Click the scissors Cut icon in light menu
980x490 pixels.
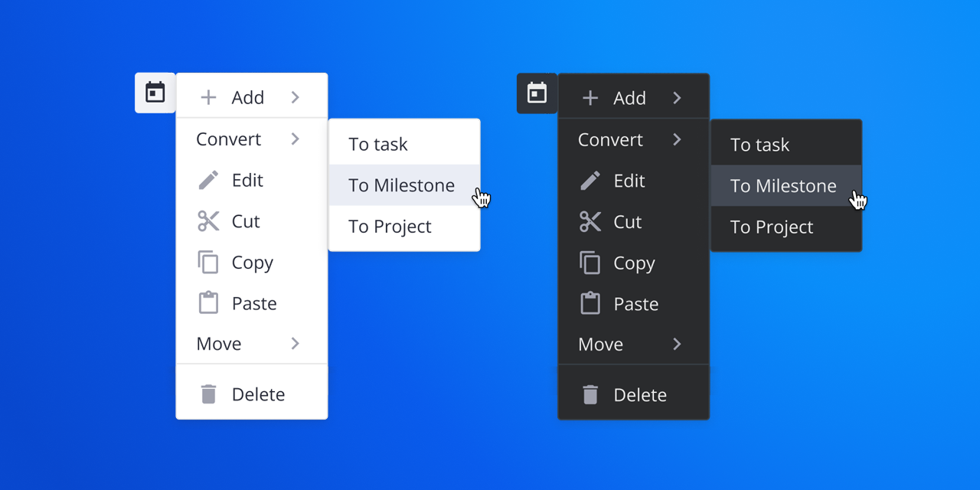pyautogui.click(x=208, y=221)
